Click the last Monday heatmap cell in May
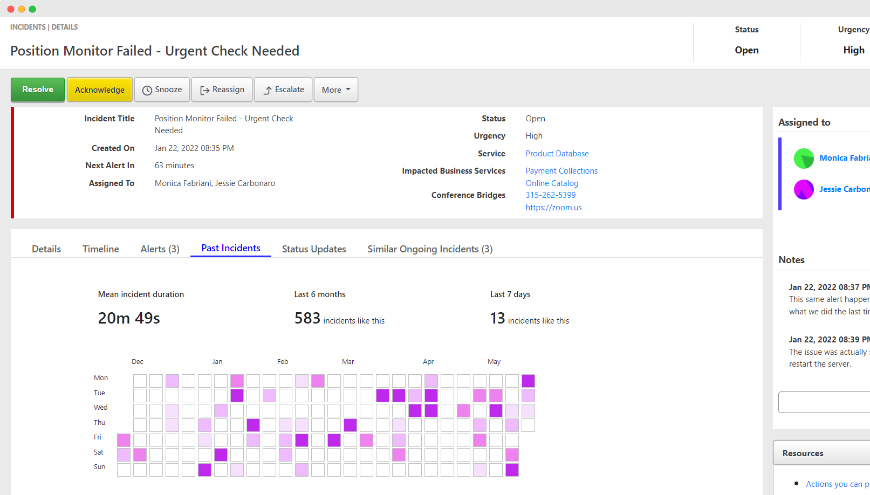Screen dimensions: 870x495 tap(528, 381)
